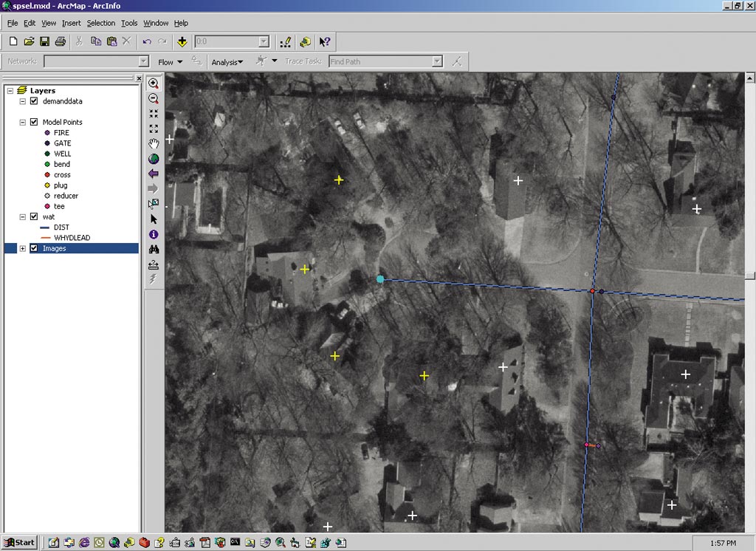Click the Save icon in toolbar

click(x=44, y=42)
